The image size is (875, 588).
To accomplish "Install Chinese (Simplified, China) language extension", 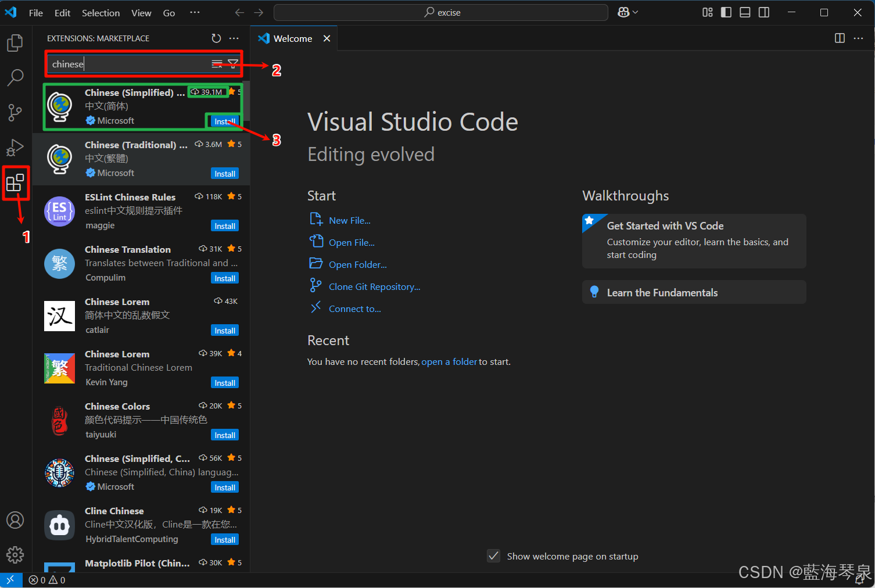I will (x=225, y=487).
